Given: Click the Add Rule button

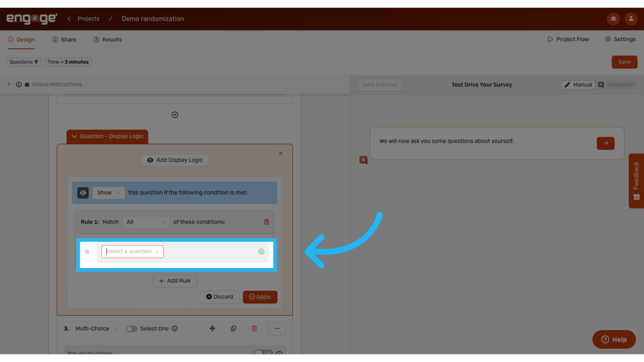Looking at the screenshot, I should point(175,281).
